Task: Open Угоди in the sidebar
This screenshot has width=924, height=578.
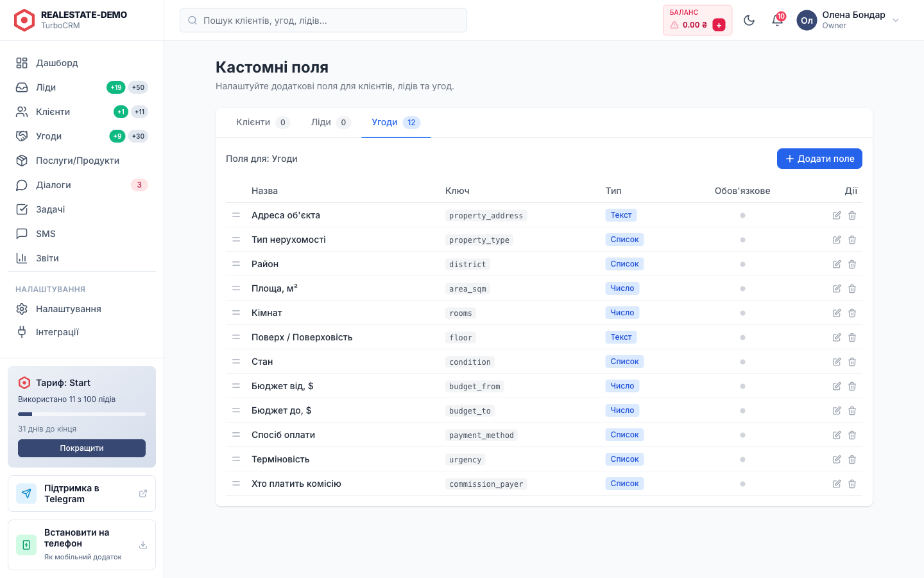Action: click(x=81, y=136)
